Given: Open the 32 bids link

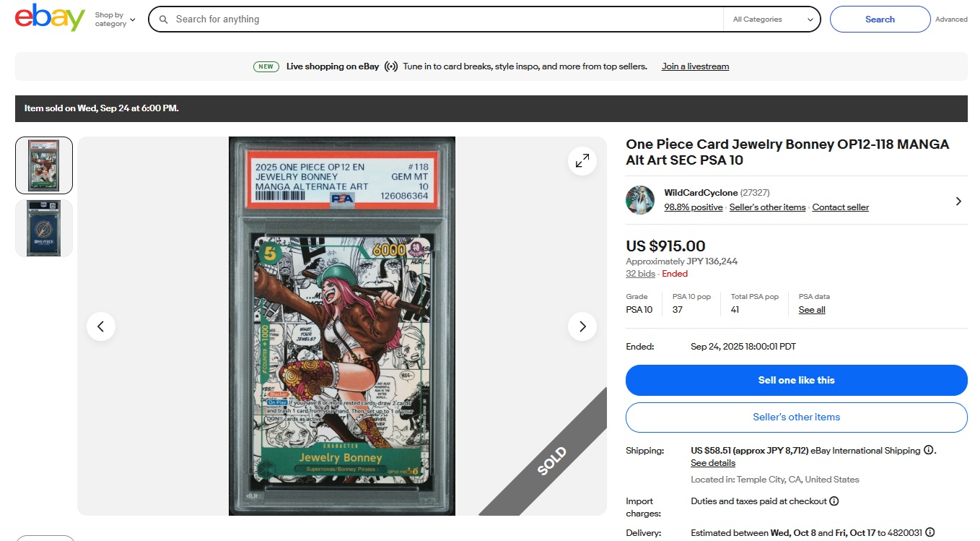Looking at the screenshot, I should tap(640, 274).
